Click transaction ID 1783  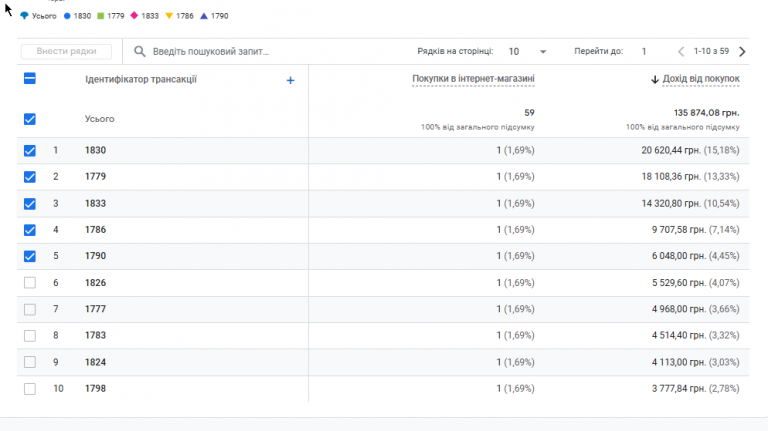[96, 335]
